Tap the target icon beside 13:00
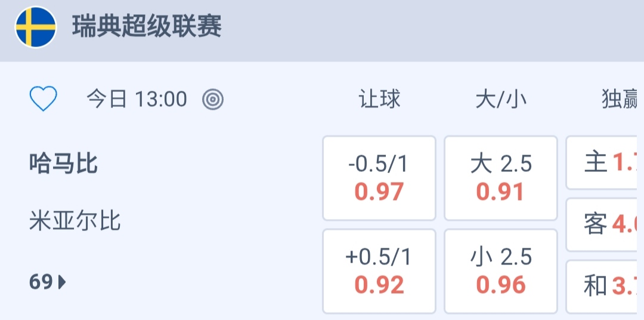The image size is (644, 320). tap(213, 100)
